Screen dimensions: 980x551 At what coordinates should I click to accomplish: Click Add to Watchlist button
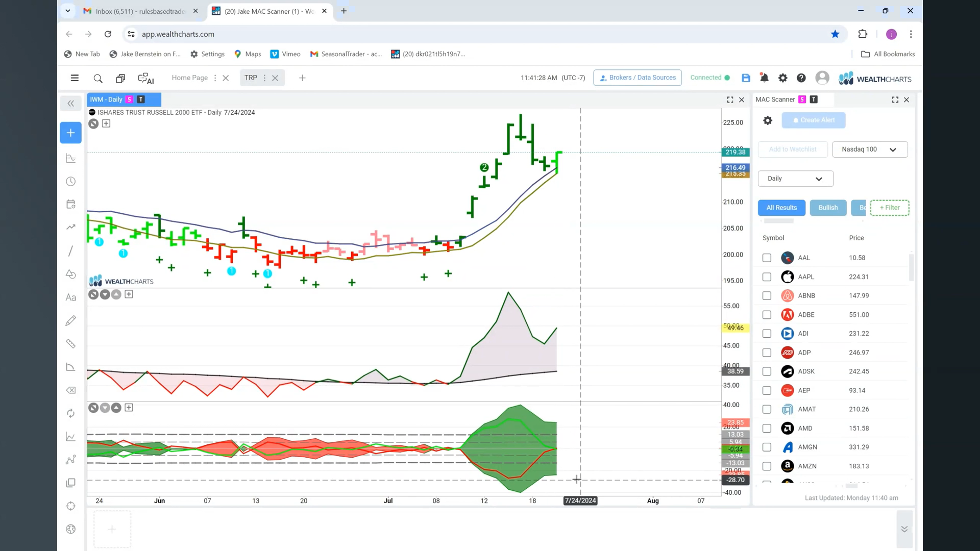[x=792, y=149]
